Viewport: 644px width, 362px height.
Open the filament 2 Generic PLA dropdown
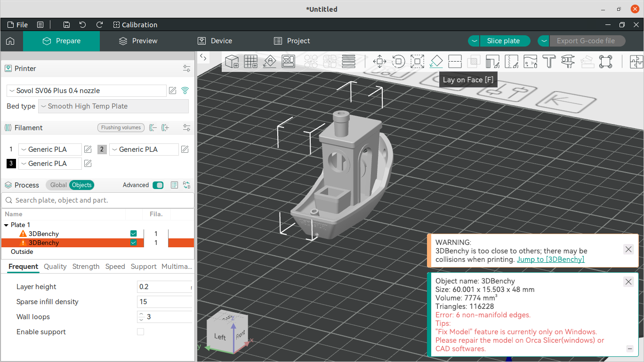coord(144,150)
